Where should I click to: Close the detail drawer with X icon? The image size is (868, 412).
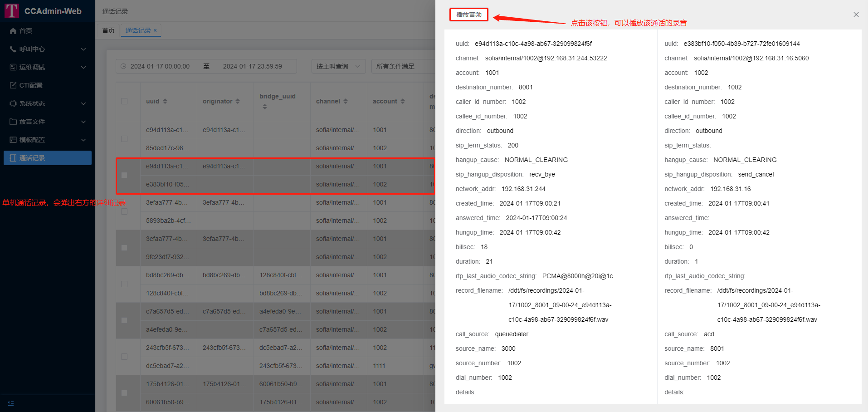pyautogui.click(x=856, y=15)
